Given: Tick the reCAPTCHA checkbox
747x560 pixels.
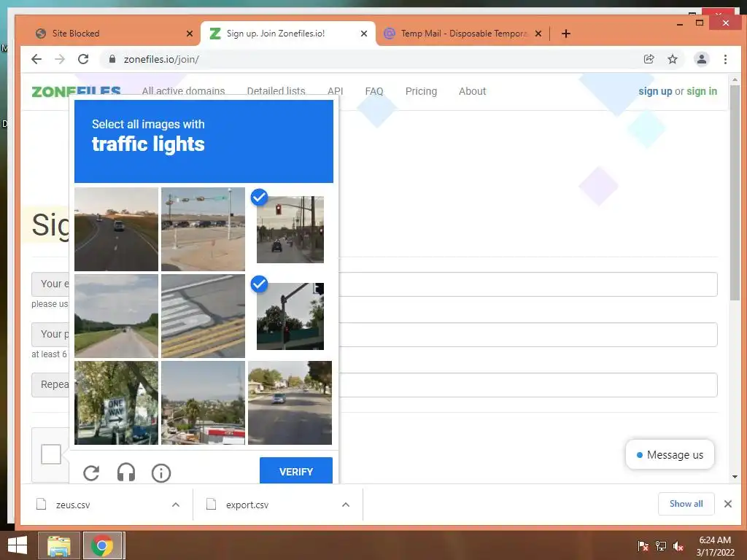Looking at the screenshot, I should [51, 454].
